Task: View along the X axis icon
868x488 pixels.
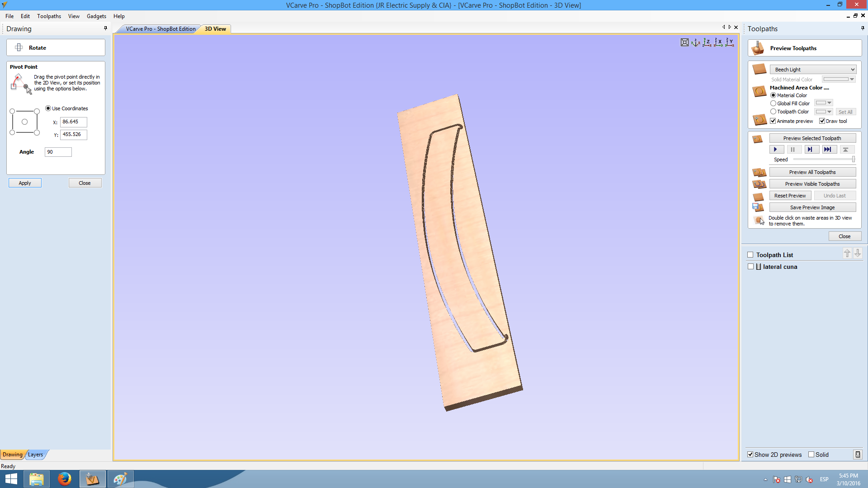Action: click(x=718, y=42)
